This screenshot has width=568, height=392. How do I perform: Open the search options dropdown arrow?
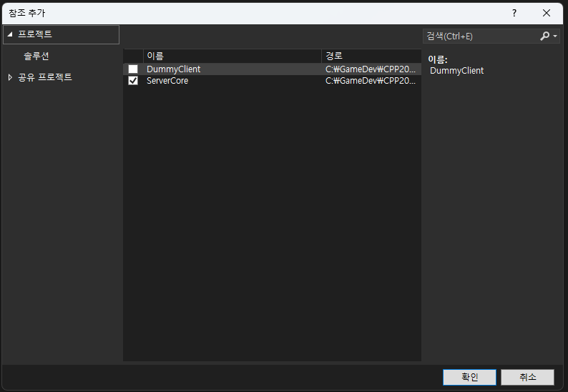(x=555, y=36)
